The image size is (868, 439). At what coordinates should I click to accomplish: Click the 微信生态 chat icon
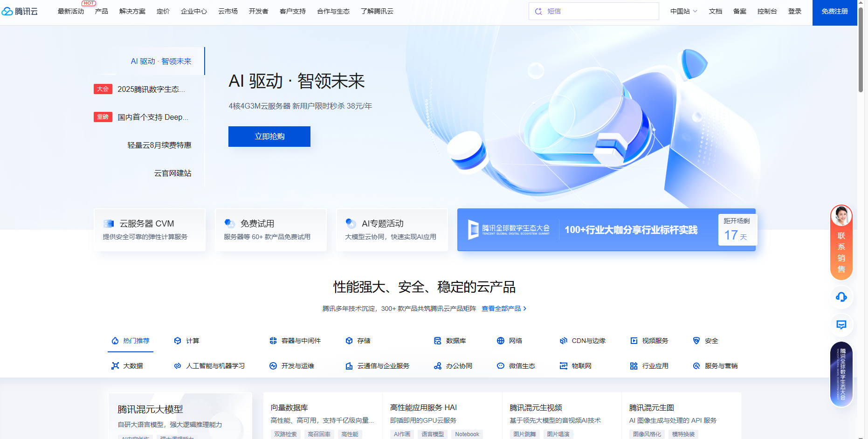[x=501, y=366]
